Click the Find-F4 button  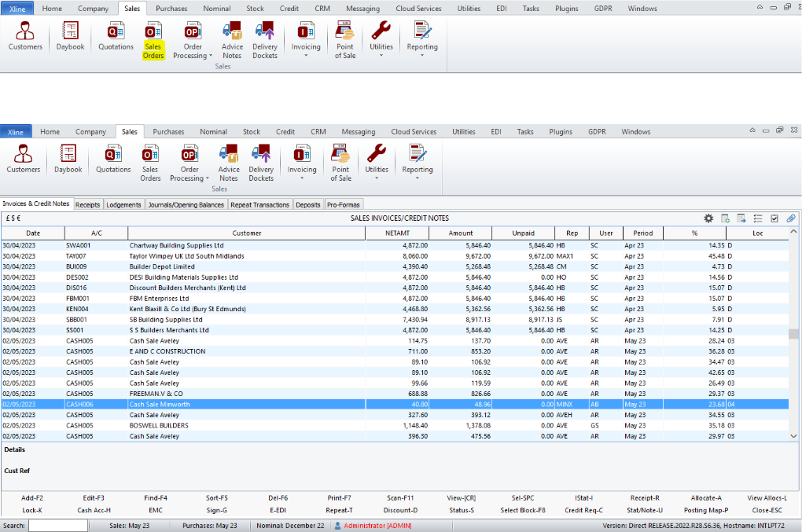[x=156, y=497]
